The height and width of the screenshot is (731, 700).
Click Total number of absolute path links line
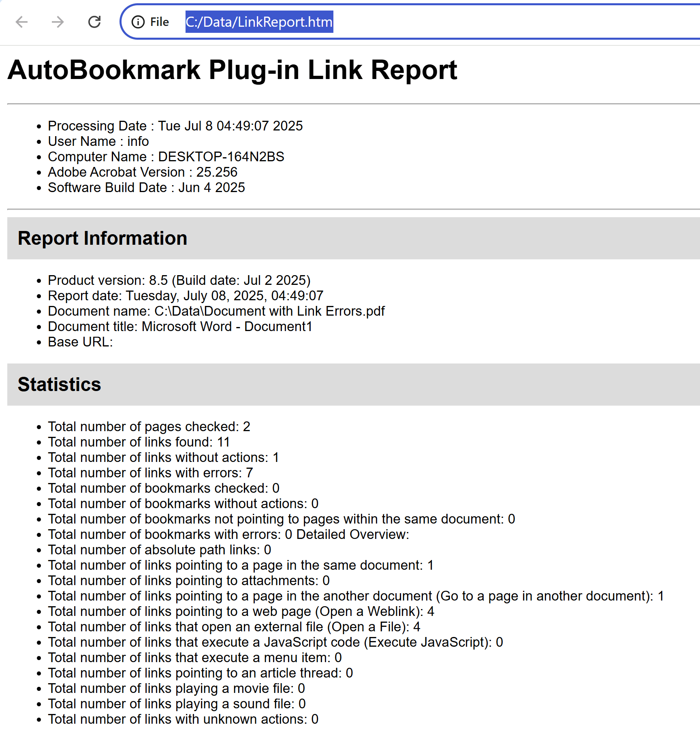pos(160,550)
